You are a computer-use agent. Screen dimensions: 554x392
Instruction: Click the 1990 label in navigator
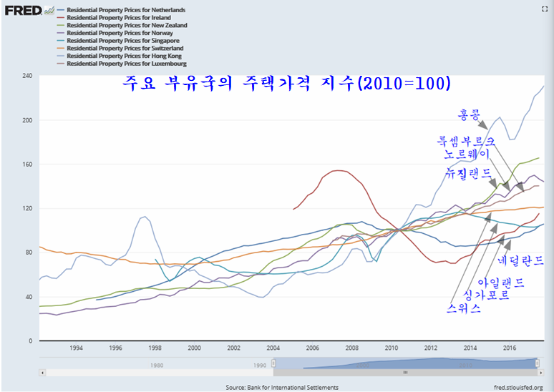click(x=260, y=365)
